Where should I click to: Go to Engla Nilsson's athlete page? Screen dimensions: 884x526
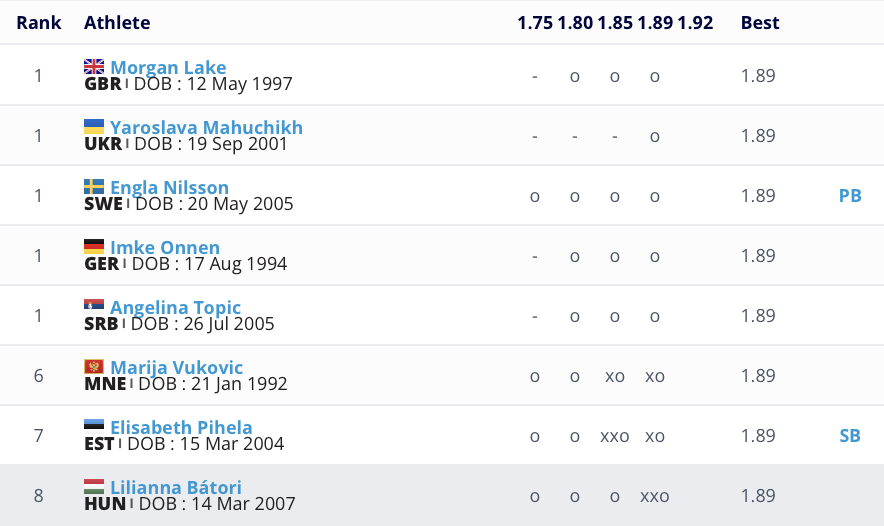tap(169, 188)
